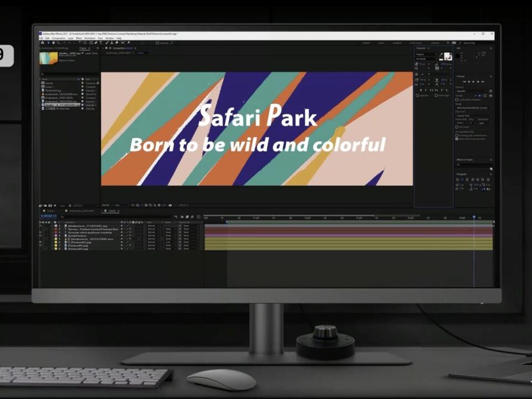Select the Selection tool in the toolbar

49,43
